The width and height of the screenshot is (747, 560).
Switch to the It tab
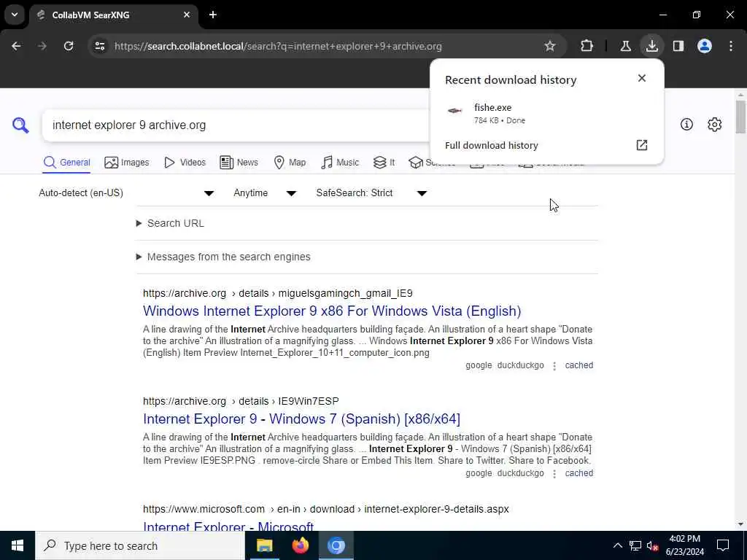[x=384, y=163]
